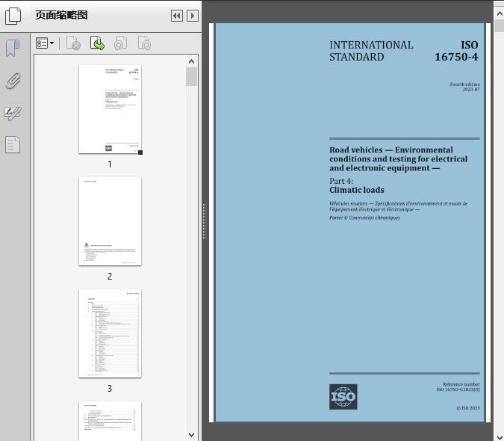This screenshot has width=504, height=441.
Task: Click the delete pages icon
Action: click(x=73, y=43)
